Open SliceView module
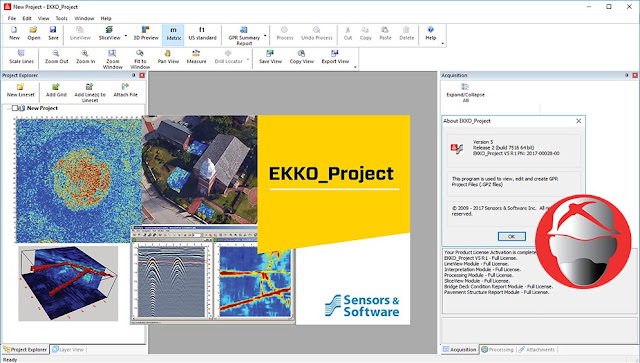 click(x=109, y=33)
